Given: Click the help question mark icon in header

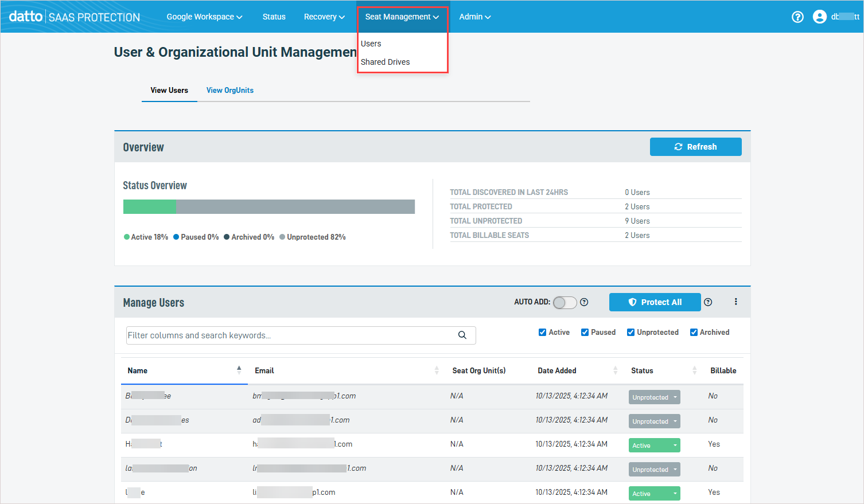Looking at the screenshot, I should pyautogui.click(x=797, y=17).
